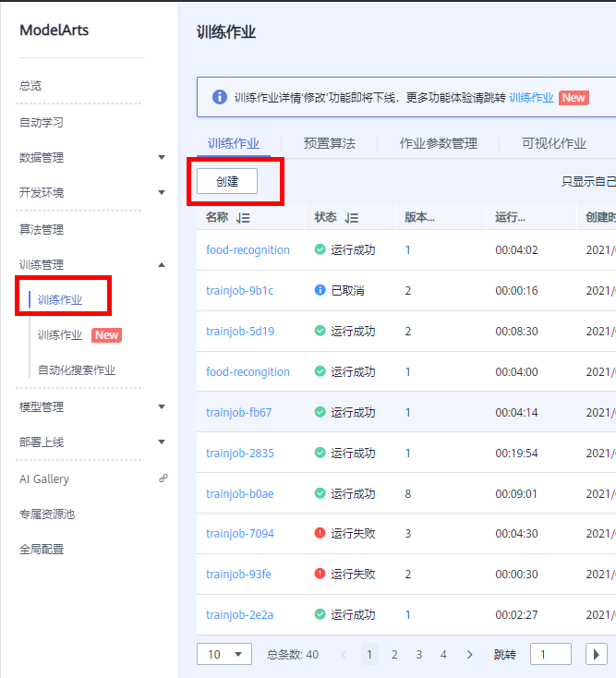Expand the 模型管理 sidebar menu

[162, 406]
